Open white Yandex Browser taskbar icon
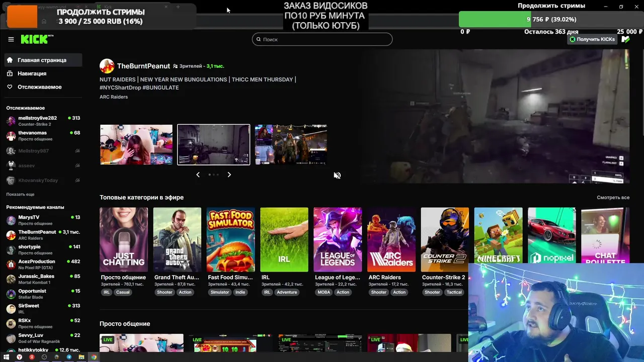The image size is (644, 362). (x=20, y=357)
